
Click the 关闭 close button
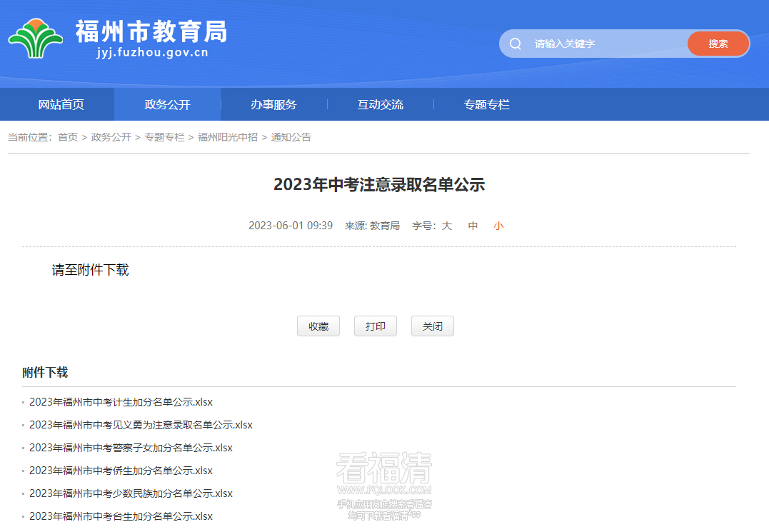(x=432, y=326)
